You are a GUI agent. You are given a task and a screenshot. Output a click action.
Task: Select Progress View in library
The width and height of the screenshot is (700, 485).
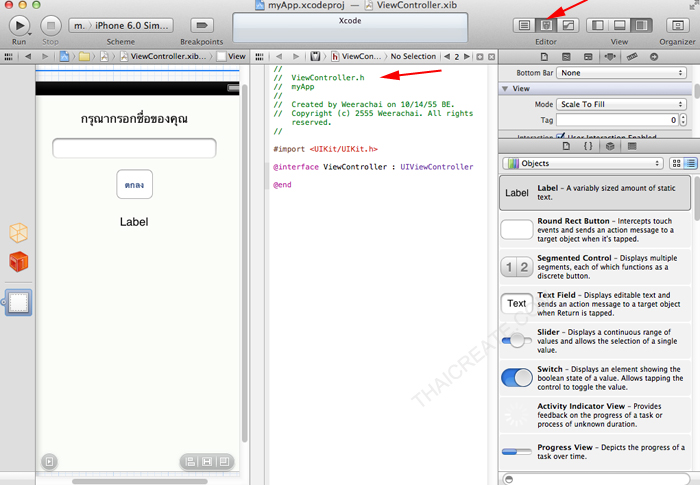595,452
